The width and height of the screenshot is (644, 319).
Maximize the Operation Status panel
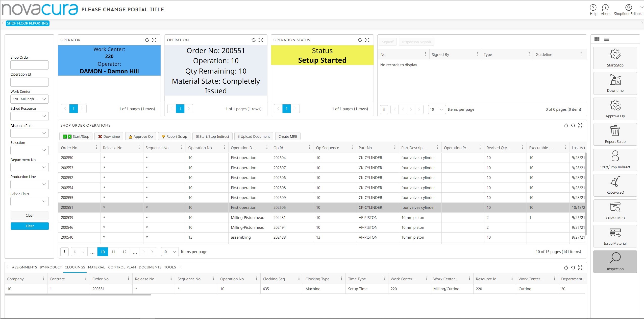coord(367,40)
